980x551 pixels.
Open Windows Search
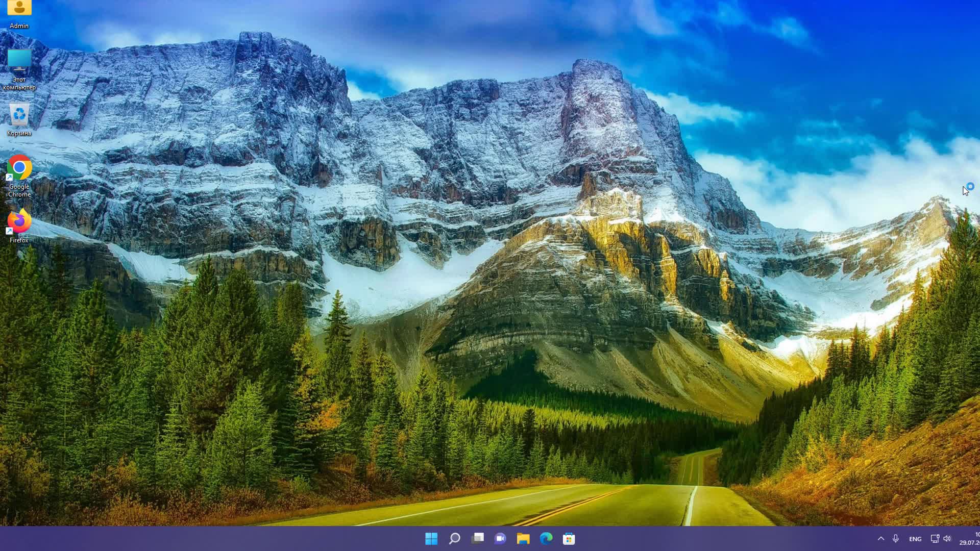point(454,538)
